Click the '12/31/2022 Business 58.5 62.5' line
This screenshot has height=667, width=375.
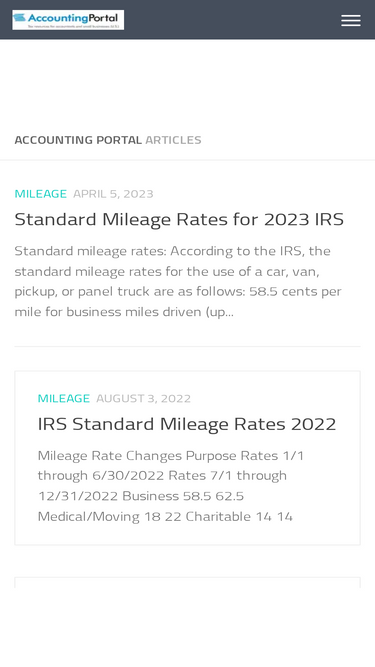pyautogui.click(x=141, y=496)
